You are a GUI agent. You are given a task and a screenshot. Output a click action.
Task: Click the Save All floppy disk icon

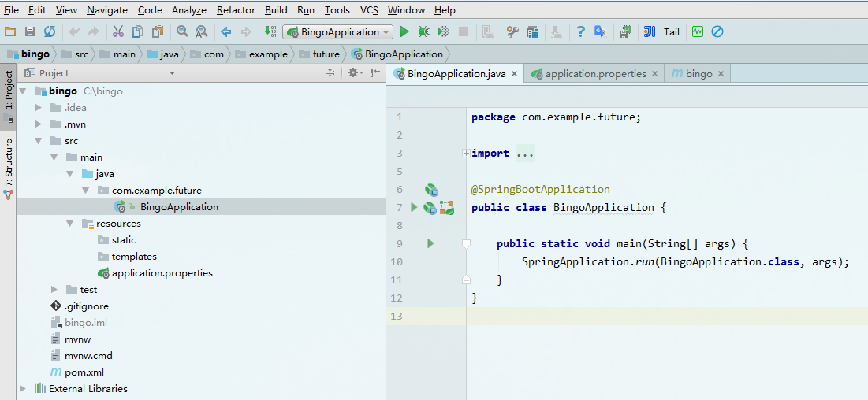click(30, 32)
